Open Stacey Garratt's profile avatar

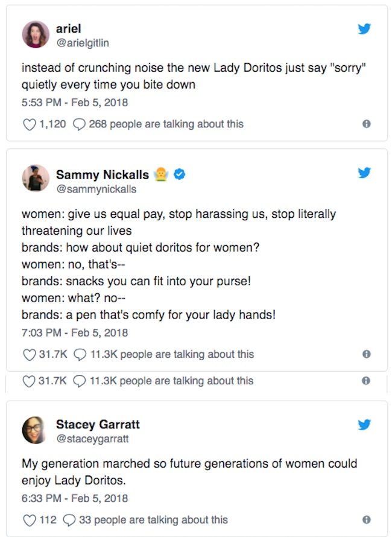click(36, 430)
